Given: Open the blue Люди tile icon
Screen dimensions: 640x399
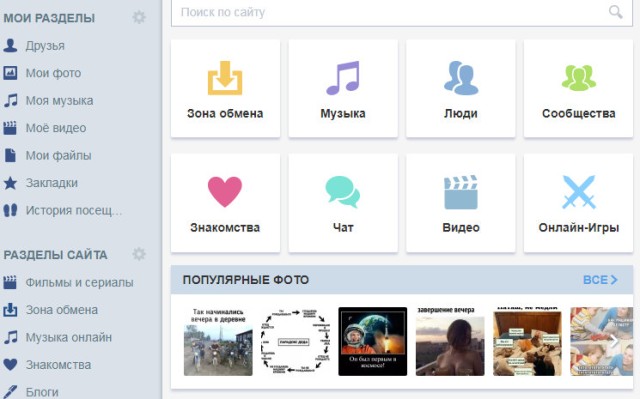Looking at the screenshot, I should 461,78.
